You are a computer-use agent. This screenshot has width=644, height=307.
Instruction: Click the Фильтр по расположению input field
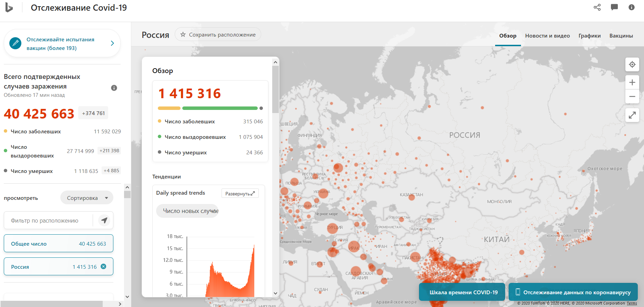point(48,221)
